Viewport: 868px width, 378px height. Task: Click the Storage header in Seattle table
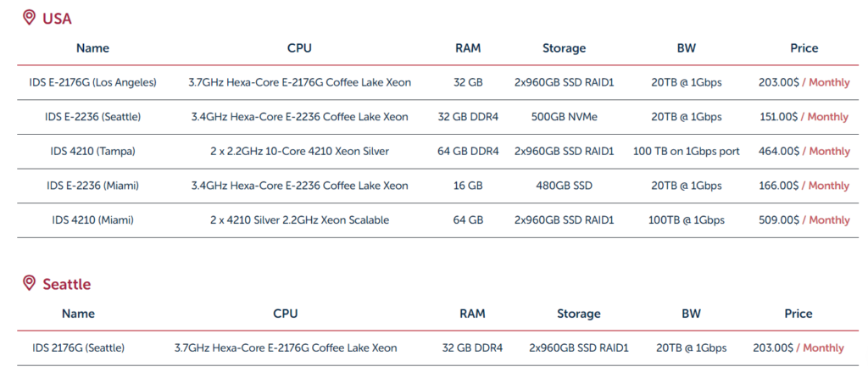click(x=578, y=314)
